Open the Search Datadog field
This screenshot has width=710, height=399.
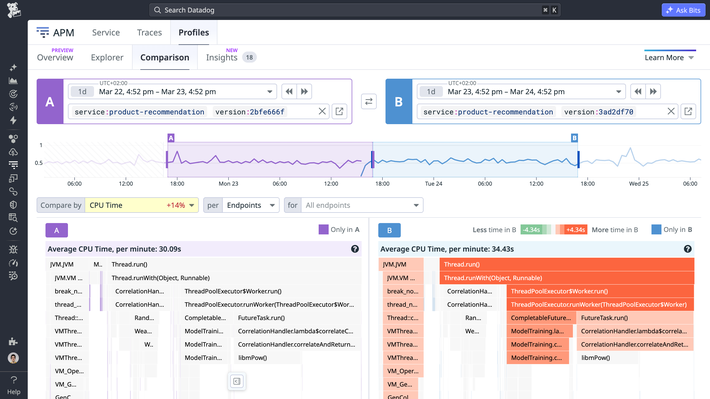pyautogui.click(x=355, y=10)
